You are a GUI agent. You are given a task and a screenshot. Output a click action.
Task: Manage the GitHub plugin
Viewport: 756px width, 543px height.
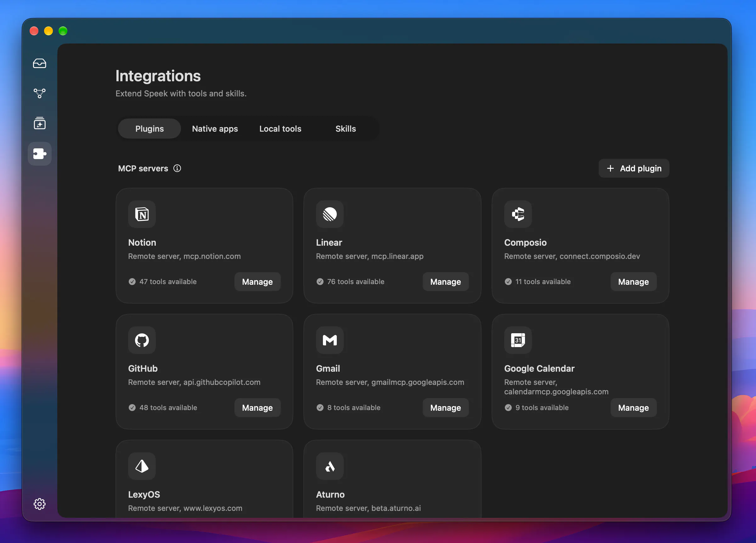coord(257,408)
